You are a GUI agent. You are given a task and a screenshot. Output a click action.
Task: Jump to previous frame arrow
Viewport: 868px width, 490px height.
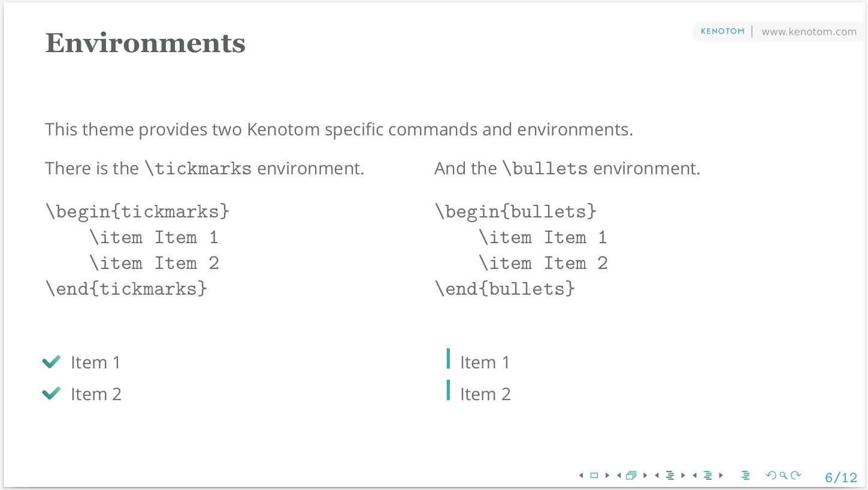(x=619, y=476)
